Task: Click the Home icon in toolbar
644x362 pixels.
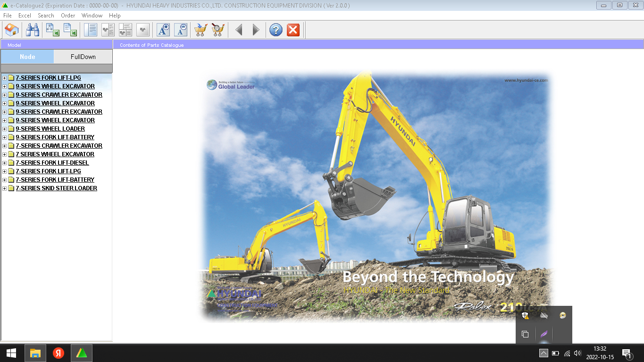Action: pos(12,30)
